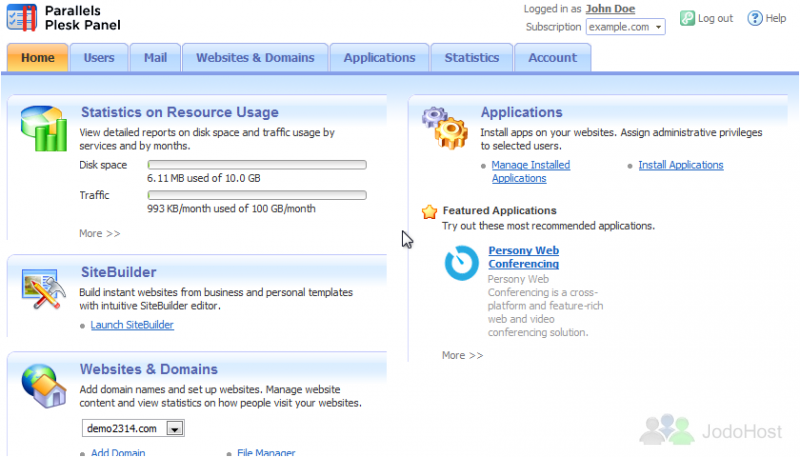Expand the demo2314.com domain dropdown
Viewport: 800px width, 457px height.
tap(174, 428)
